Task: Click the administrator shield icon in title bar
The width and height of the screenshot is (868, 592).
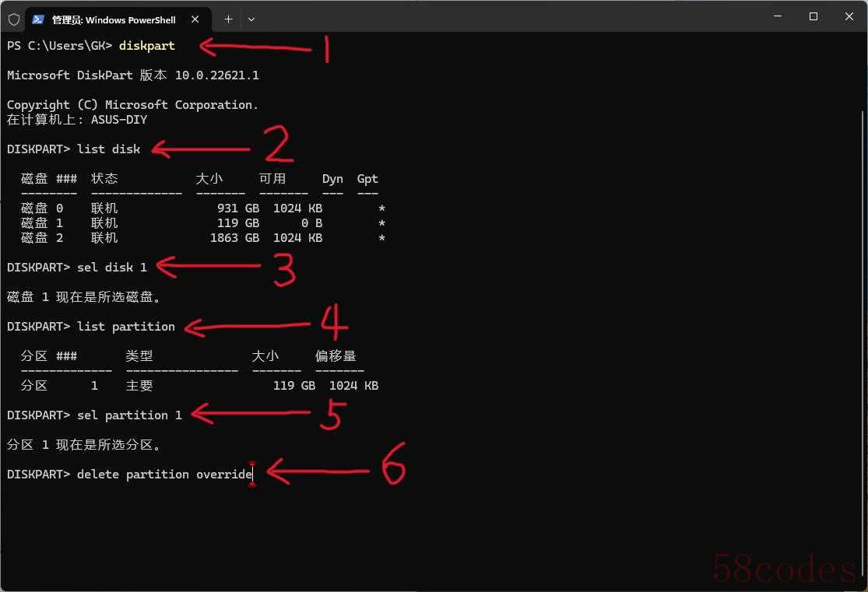Action: (13, 19)
